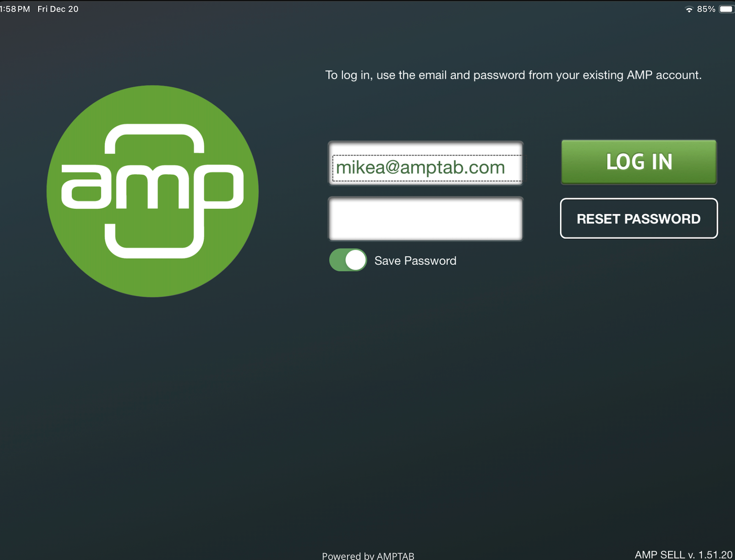Tap the white knob of Save Password switch
Screen dimensions: 735x560
pyautogui.click(x=355, y=260)
